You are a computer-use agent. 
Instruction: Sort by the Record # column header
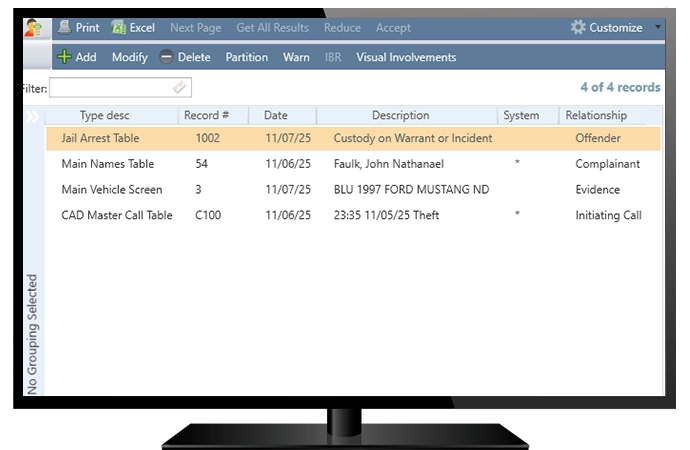click(x=206, y=115)
